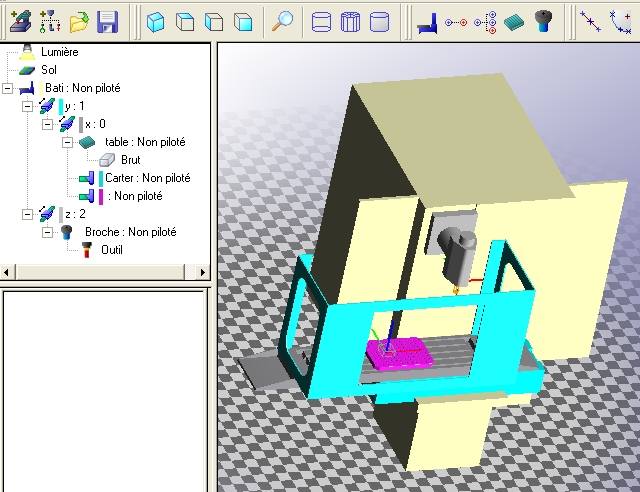The height and width of the screenshot is (492, 640).
Task: Select the Outil tree item
Action: pyautogui.click(x=112, y=249)
